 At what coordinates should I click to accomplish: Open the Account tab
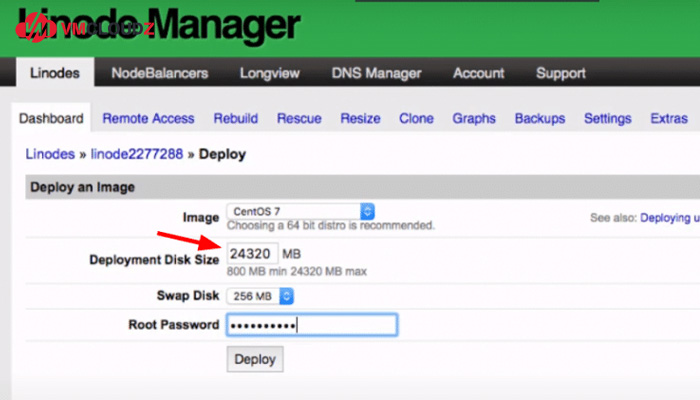[479, 73]
